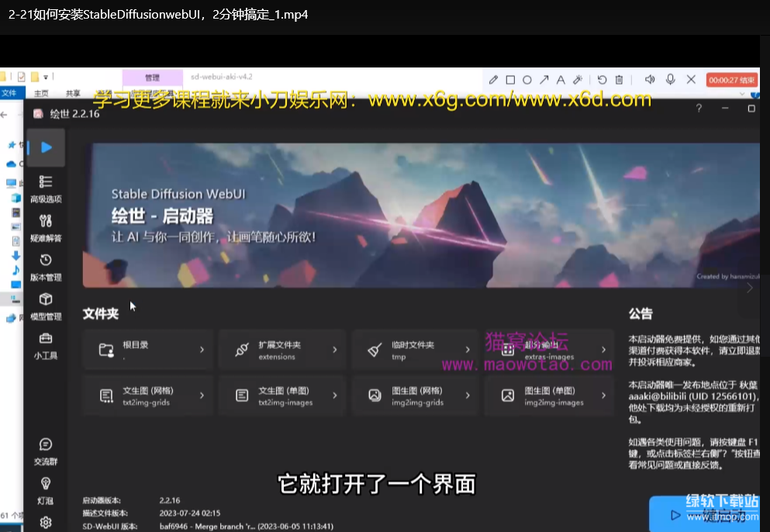Stop recording with the red 结束 button
Viewport: 770px width, 532px height.
pyautogui.click(x=732, y=80)
